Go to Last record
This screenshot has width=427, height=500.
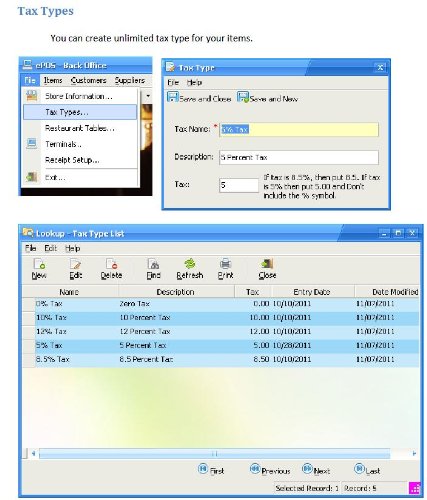point(367,470)
